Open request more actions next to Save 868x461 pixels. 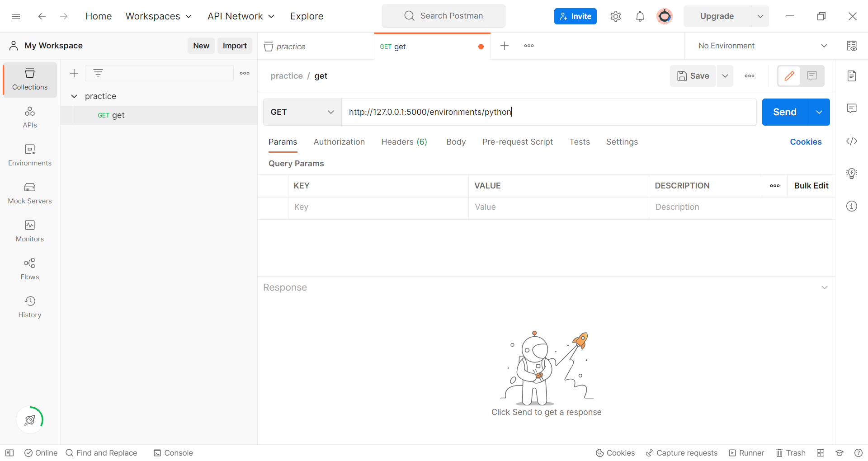point(750,76)
